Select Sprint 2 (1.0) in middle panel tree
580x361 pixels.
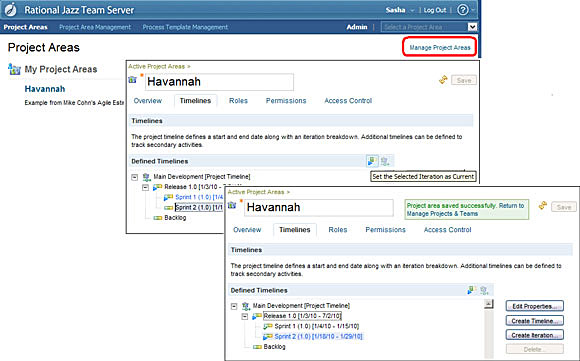tap(199, 208)
